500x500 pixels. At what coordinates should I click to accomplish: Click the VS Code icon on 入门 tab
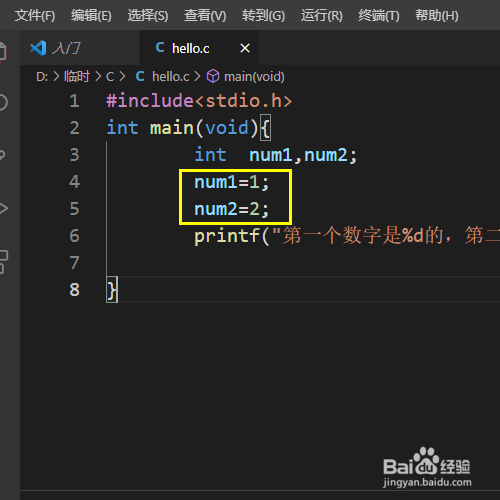coord(38,48)
